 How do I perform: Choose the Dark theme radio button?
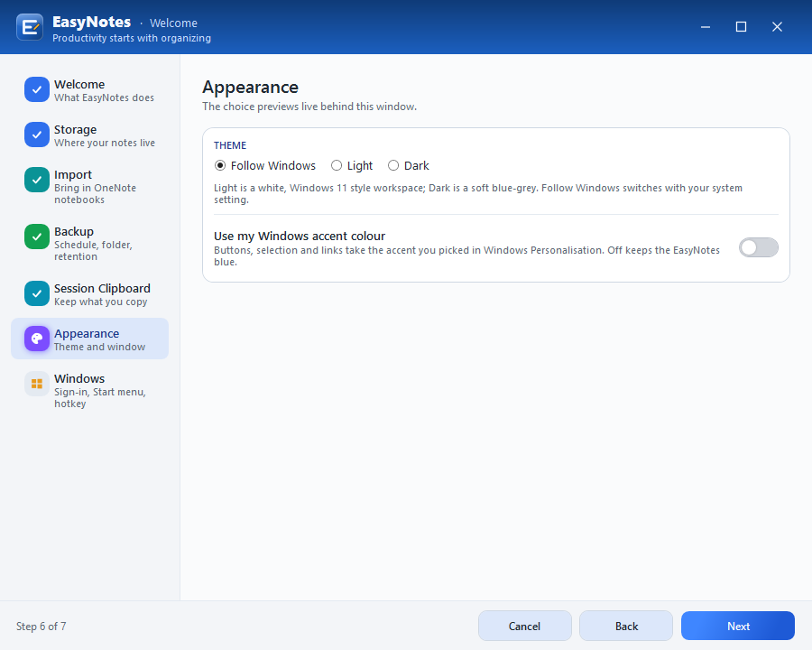(393, 165)
